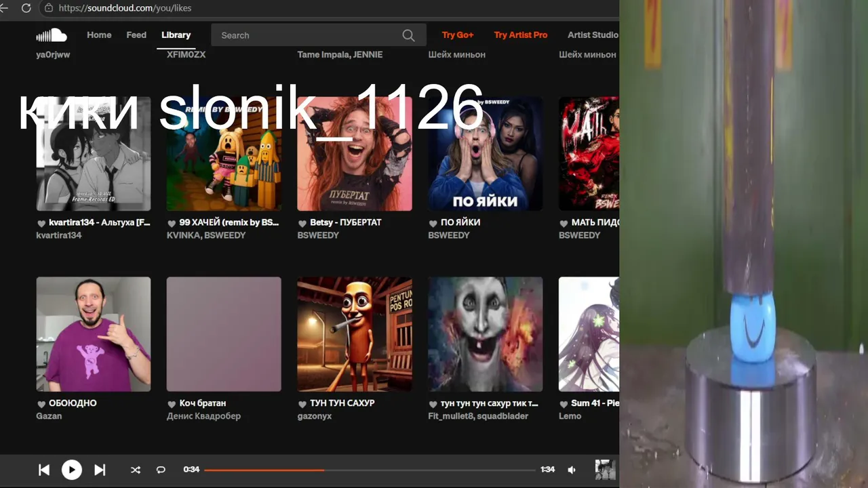Image resolution: width=868 pixels, height=488 pixels.
Task: Click the ya0rjww artist name
Action: pos(53,54)
